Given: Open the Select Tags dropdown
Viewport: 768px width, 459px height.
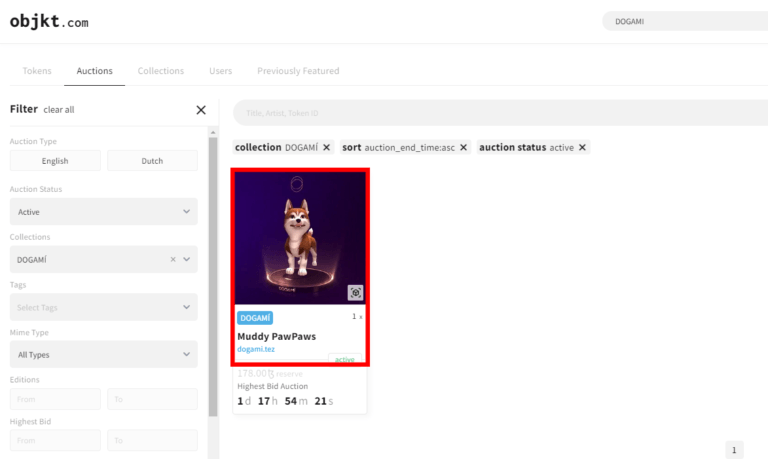Looking at the screenshot, I should (103, 307).
